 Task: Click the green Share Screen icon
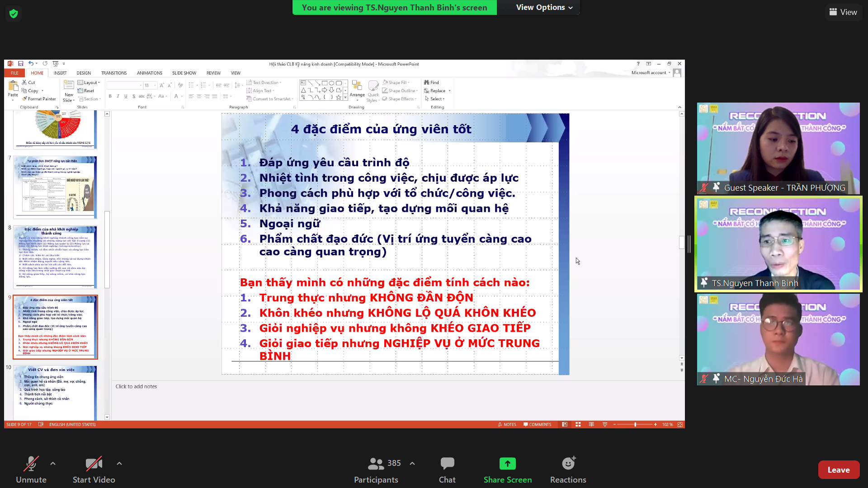(507, 464)
